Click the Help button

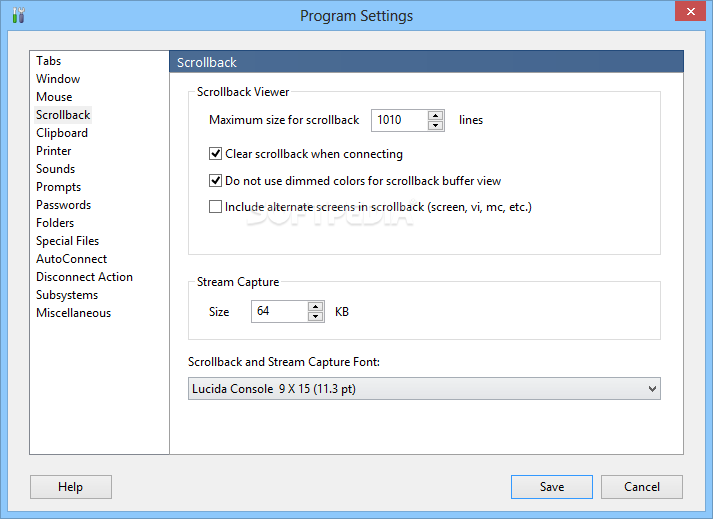(70, 487)
